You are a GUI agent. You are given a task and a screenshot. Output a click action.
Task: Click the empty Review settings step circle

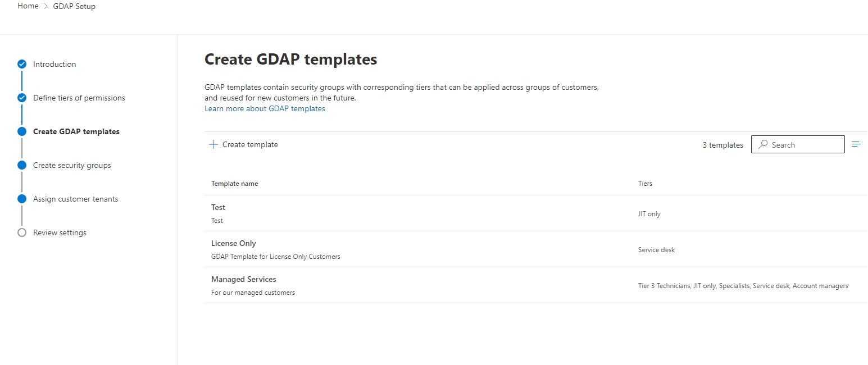pos(22,232)
